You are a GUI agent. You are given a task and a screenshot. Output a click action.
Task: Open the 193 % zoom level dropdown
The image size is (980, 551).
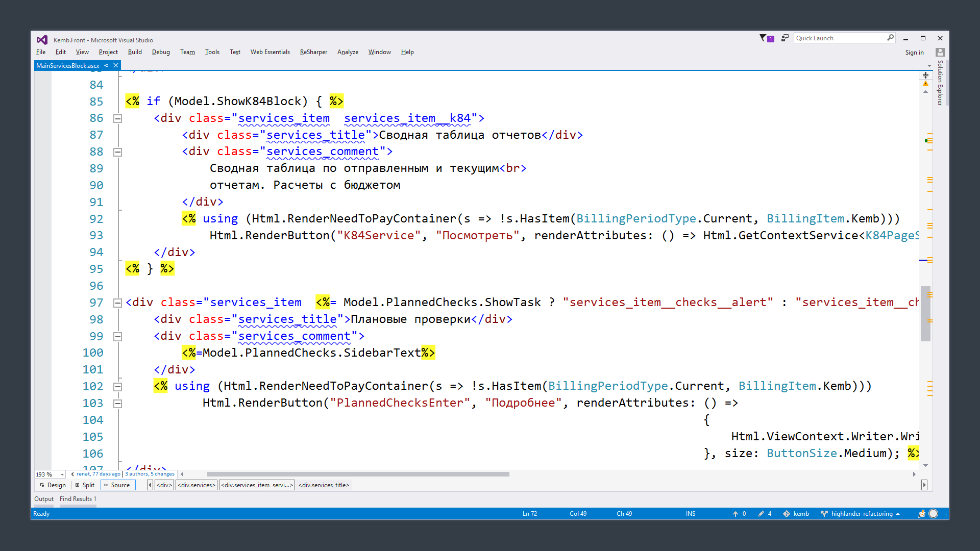pyautogui.click(x=62, y=474)
